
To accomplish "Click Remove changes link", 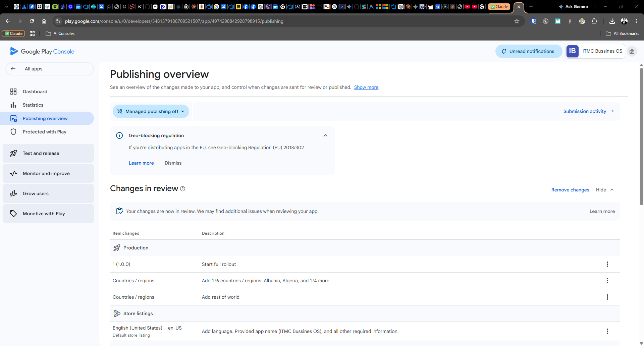I will pyautogui.click(x=570, y=190).
